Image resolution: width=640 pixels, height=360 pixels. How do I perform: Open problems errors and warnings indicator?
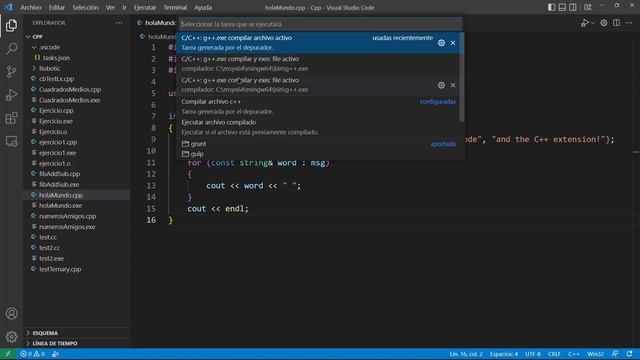coord(33,354)
